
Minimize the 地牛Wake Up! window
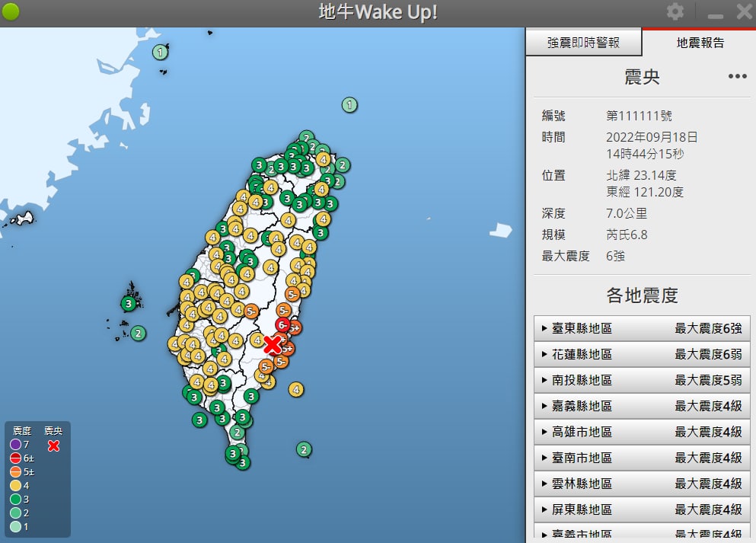715,15
